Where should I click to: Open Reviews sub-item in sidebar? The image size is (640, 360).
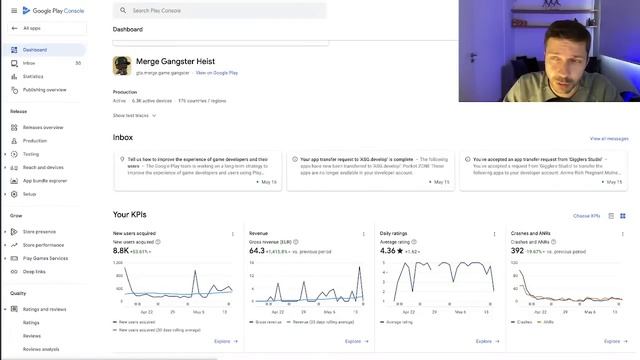(x=32, y=336)
